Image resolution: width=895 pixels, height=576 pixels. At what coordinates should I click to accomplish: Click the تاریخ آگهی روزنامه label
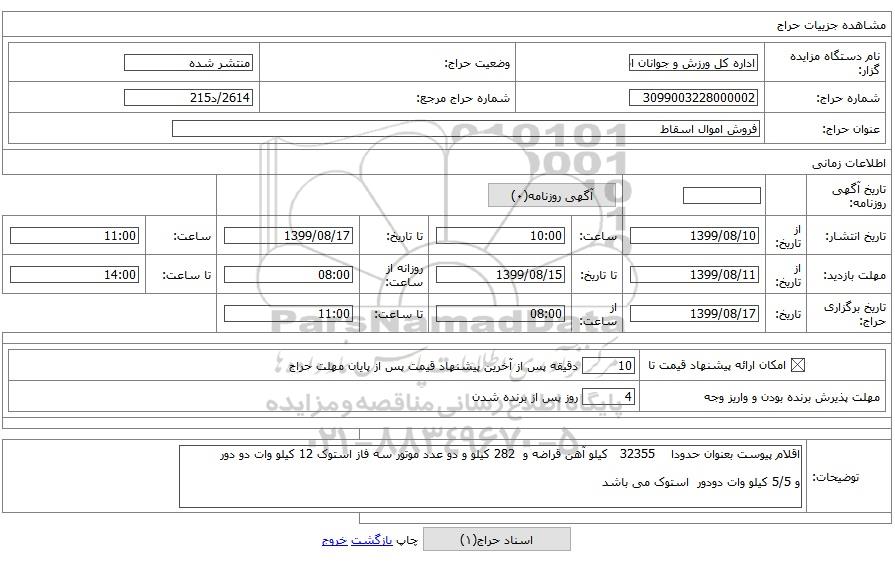[x=860, y=196]
